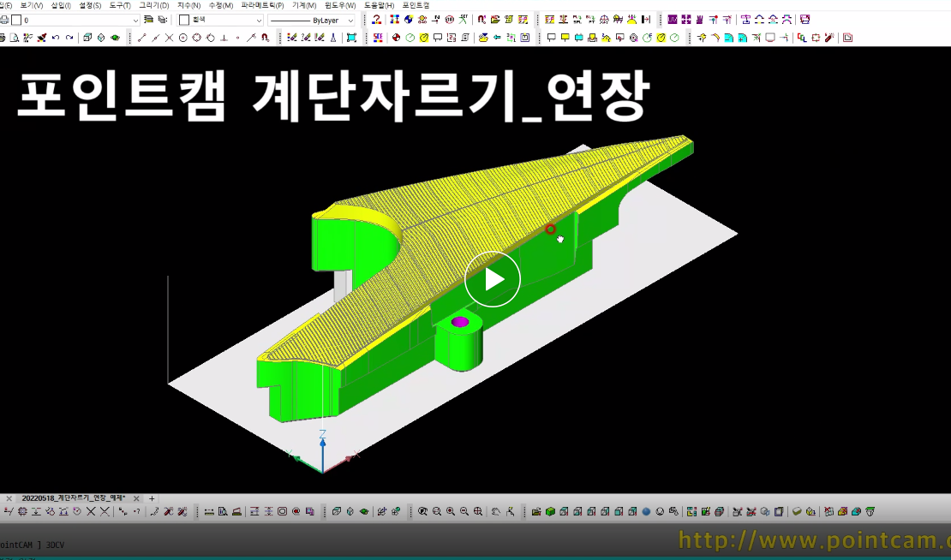Add a new document tab with plus
This screenshot has width=951, height=560.
(152, 498)
